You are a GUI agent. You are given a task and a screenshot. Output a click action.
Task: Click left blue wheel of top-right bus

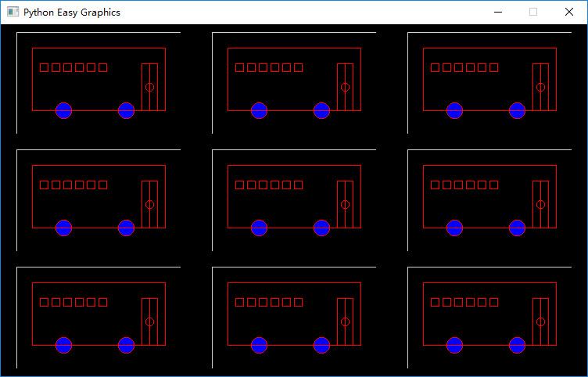coord(454,110)
